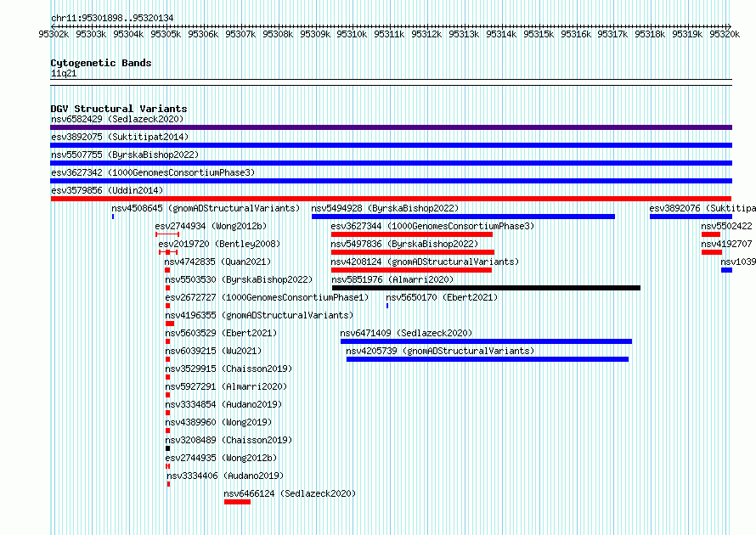
Task: Click nsv3334854 (Audano2019) label
Action: point(223,404)
